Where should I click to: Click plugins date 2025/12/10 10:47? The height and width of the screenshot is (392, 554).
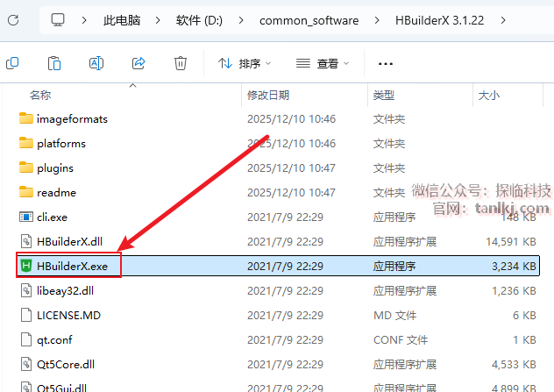tap(292, 168)
